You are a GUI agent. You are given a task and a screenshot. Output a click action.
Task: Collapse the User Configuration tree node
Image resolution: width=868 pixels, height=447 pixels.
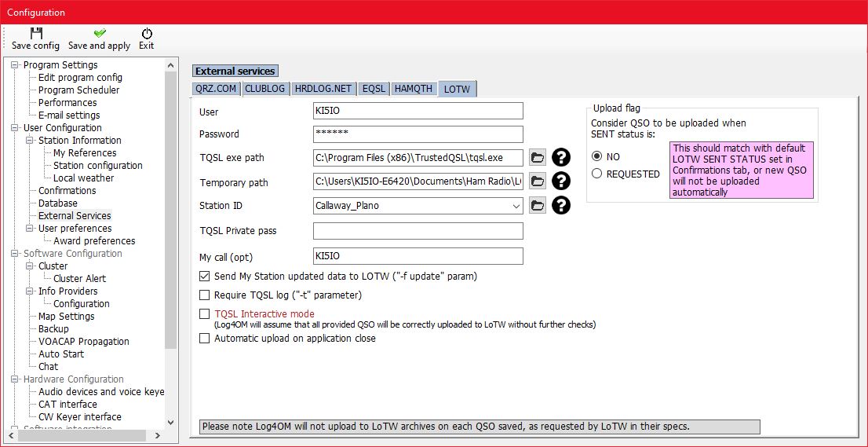tap(14, 128)
